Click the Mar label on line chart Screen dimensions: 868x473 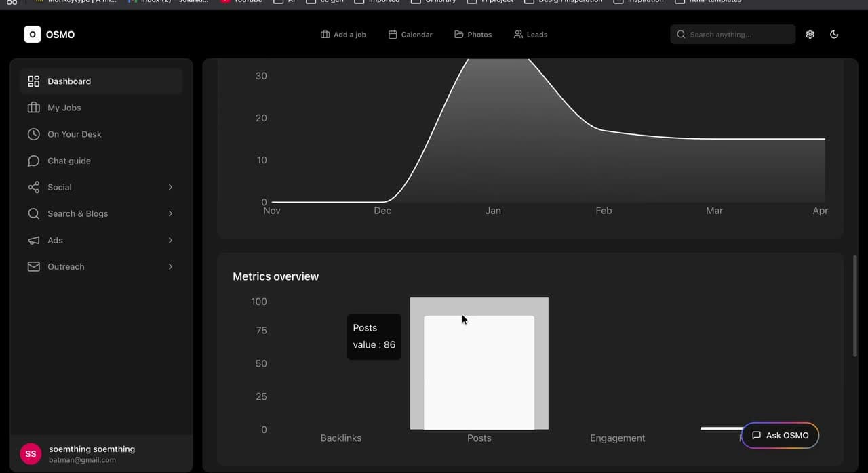714,211
